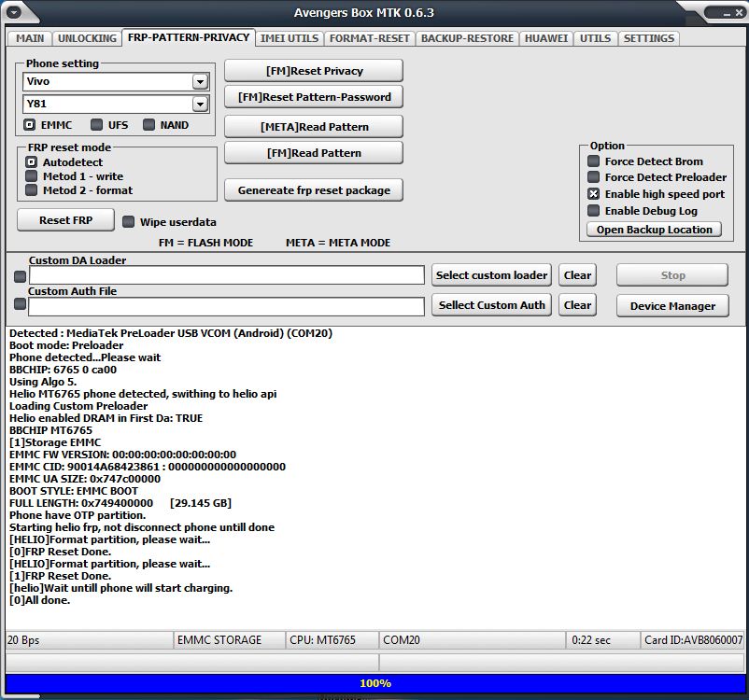
Task: Minimize the Avengers Box window
Action: 727,14
